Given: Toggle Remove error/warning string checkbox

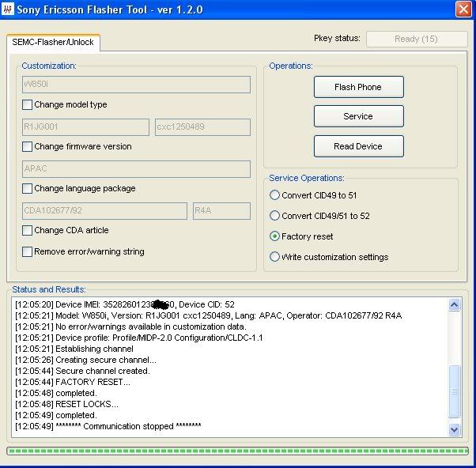Looking at the screenshot, I should [x=28, y=251].
